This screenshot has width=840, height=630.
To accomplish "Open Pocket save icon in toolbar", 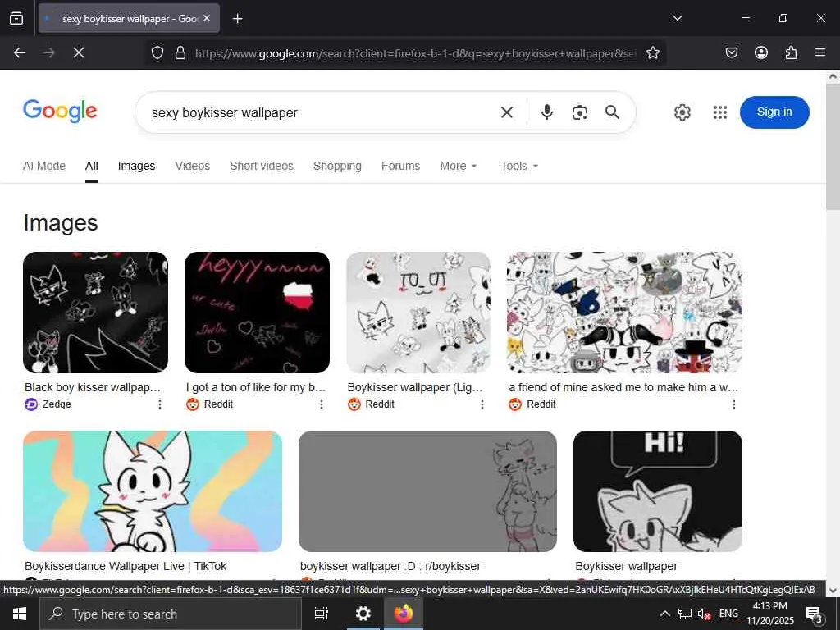I will coord(731,52).
